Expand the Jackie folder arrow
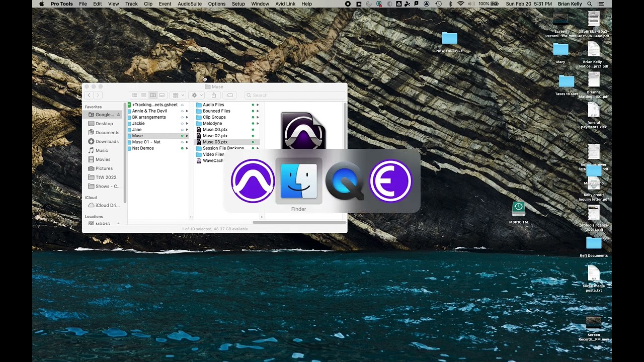Viewport: 644px width, 362px height. pyautogui.click(x=187, y=123)
